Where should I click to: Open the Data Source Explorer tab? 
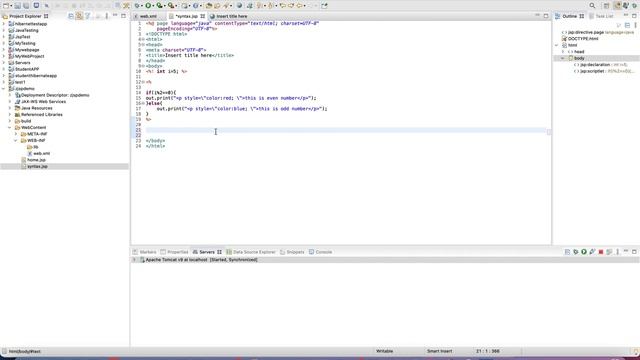tap(251, 252)
